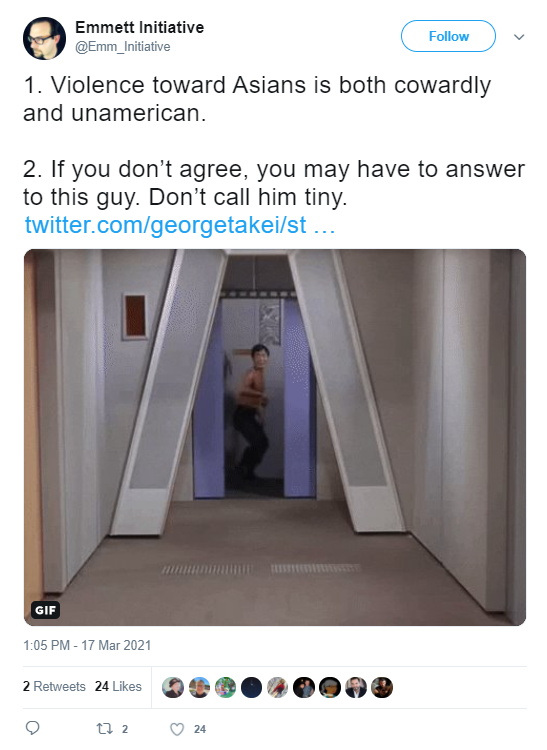Open second liker's avatar

199,687
